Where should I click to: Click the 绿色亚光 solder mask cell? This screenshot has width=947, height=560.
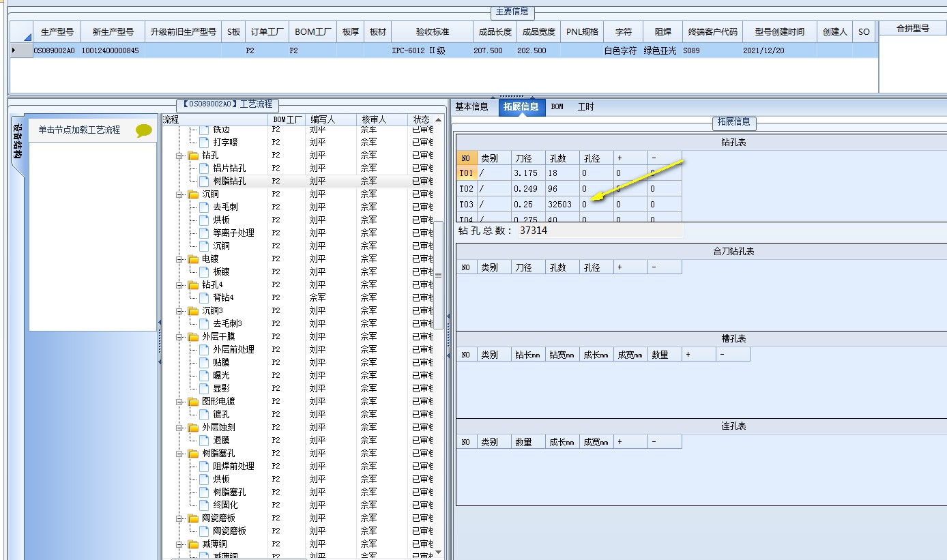(x=662, y=50)
